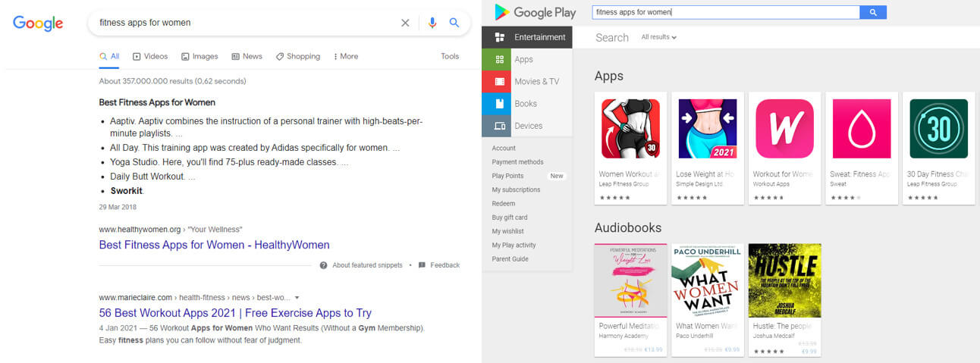The height and width of the screenshot is (363, 980).
Task: Open Workout for Women pink W icon
Action: point(784,128)
